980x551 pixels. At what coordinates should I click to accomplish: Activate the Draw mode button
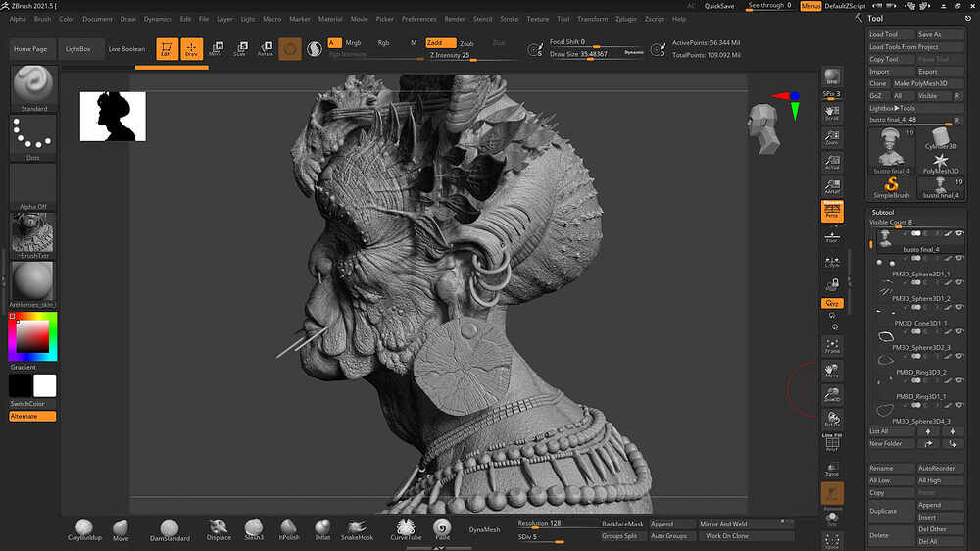[x=191, y=49]
